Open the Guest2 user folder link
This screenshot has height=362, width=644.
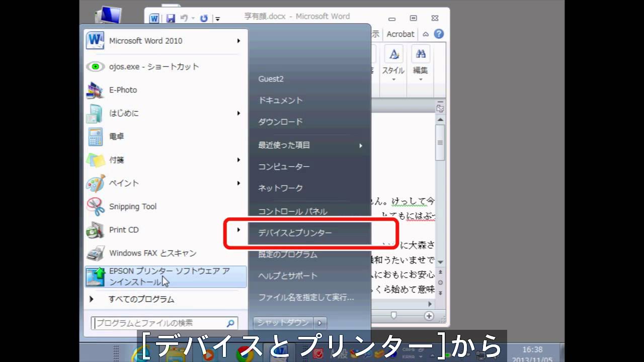point(271,78)
